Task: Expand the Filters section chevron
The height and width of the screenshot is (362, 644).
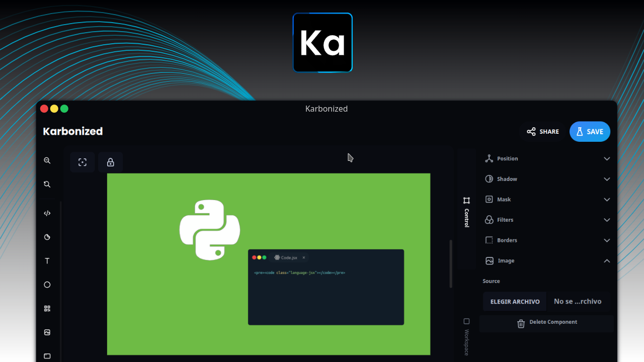Action: click(x=607, y=220)
